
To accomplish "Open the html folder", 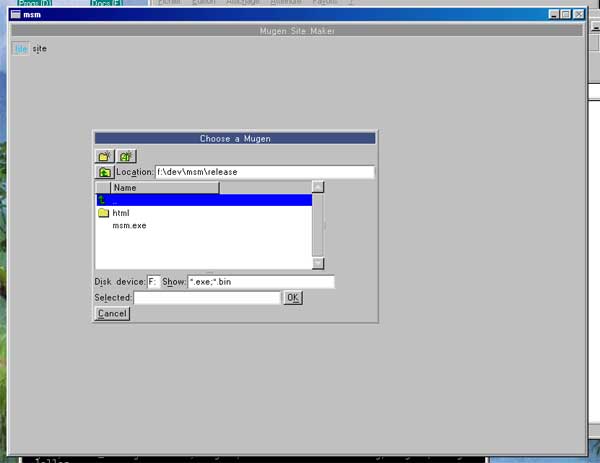I will click(x=120, y=213).
